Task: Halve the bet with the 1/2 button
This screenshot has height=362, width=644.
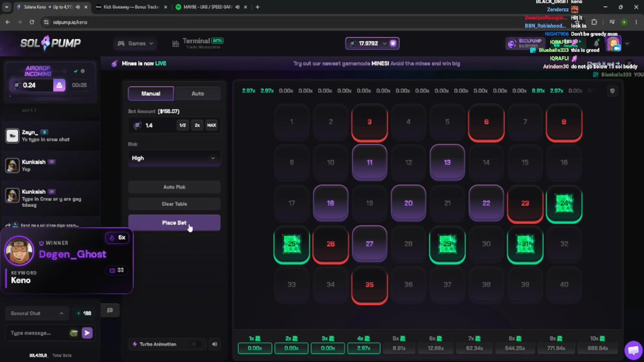Action: [x=182, y=125]
